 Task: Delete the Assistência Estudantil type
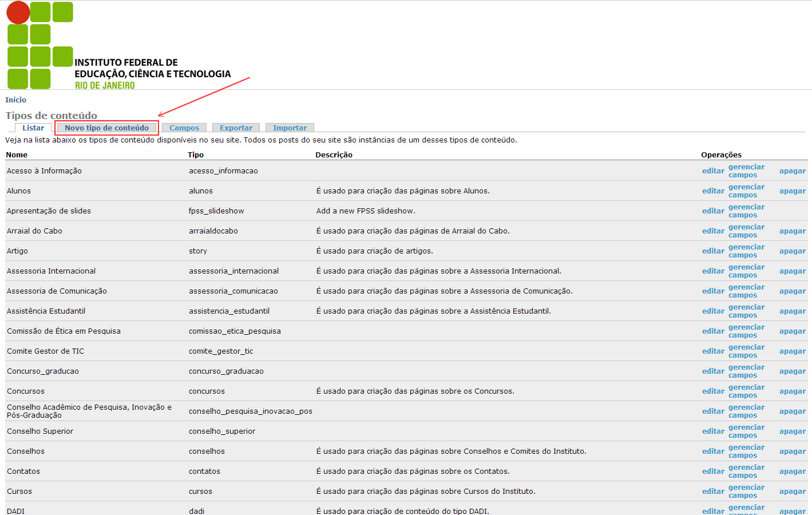[792, 311]
